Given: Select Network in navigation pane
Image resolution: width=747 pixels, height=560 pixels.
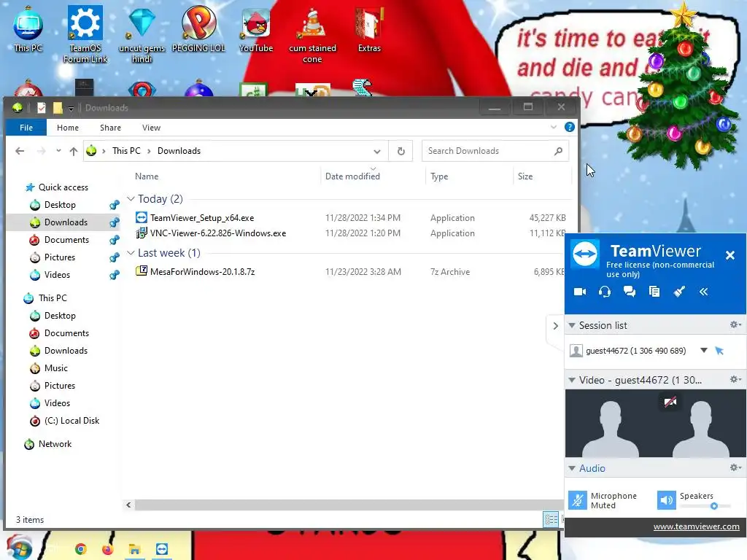Looking at the screenshot, I should [55, 444].
